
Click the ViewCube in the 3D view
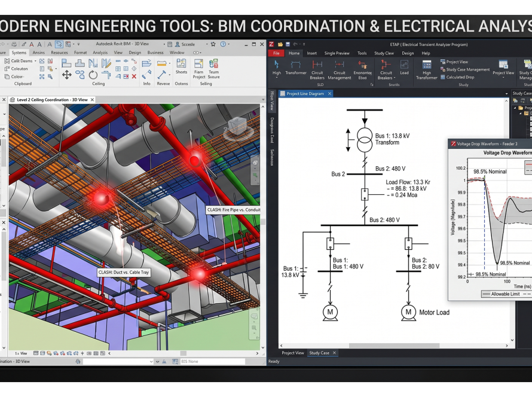(x=237, y=127)
